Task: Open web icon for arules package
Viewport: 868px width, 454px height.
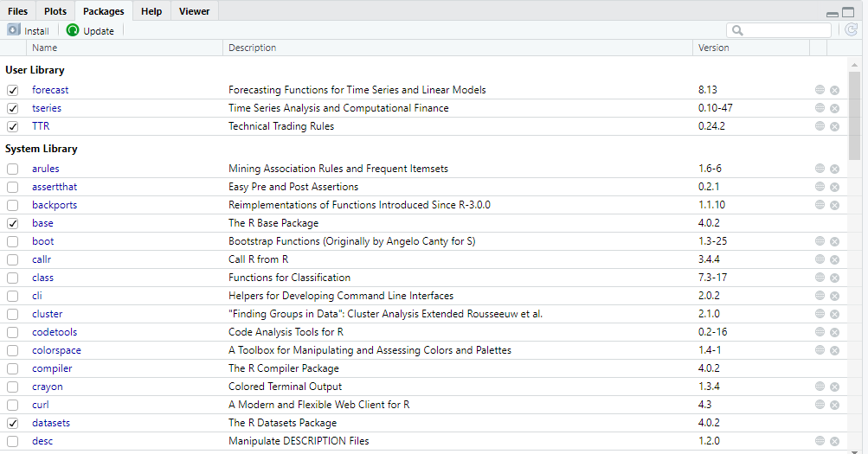Action: 820,168
